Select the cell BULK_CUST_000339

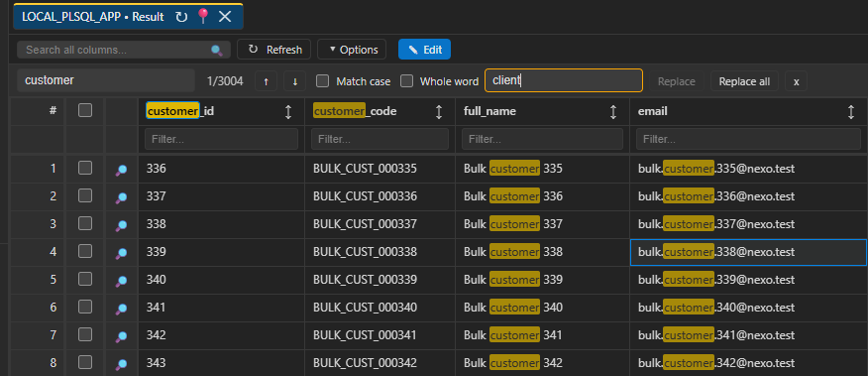coord(380,280)
